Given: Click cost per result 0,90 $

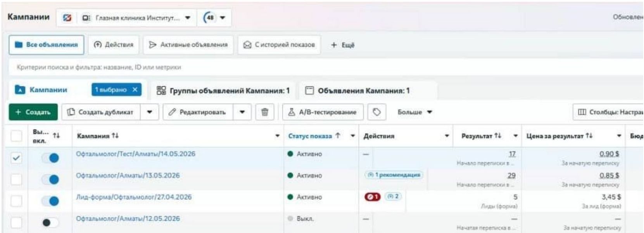Looking at the screenshot, I should [x=609, y=154].
